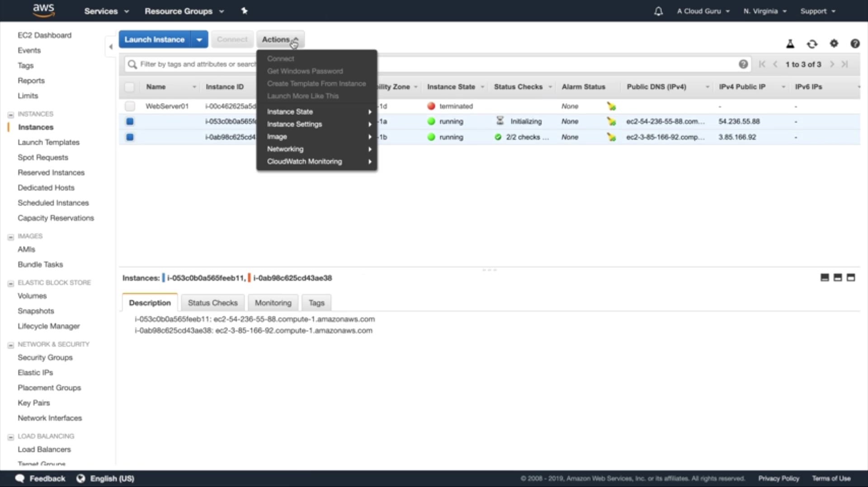Click the search magnifier icon
The image size is (868, 487).
(132, 64)
